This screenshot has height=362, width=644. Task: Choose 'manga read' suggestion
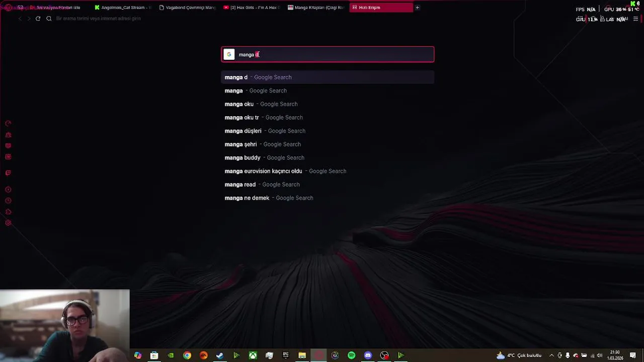(x=328, y=185)
